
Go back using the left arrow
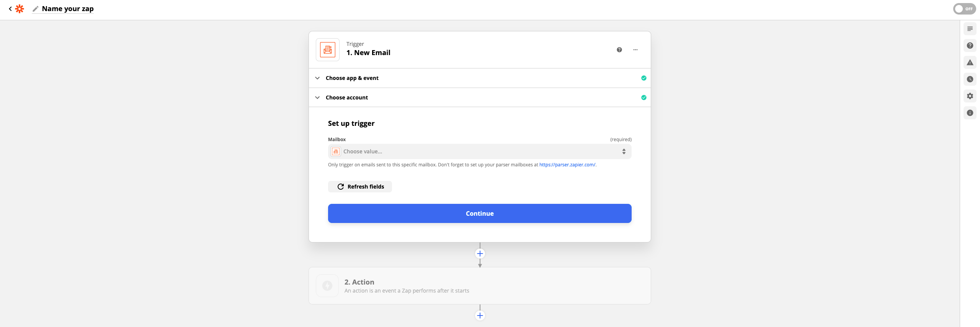coord(10,9)
